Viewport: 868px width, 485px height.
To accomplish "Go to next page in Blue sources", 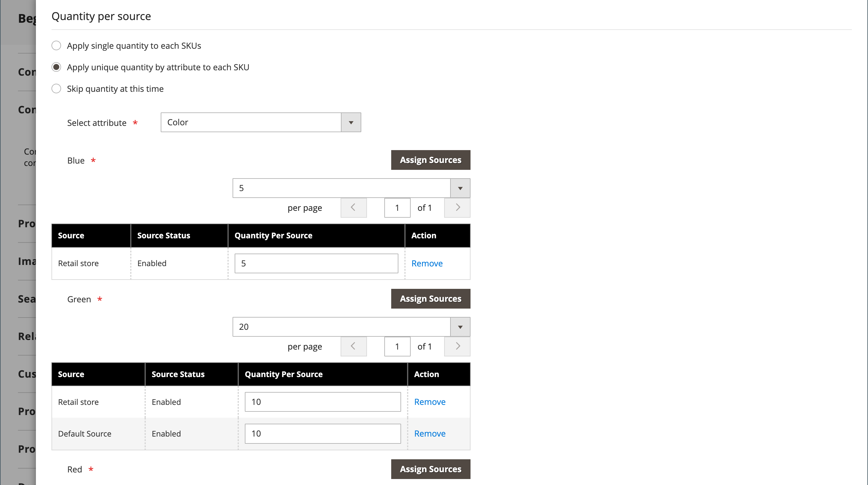I will pyautogui.click(x=457, y=208).
